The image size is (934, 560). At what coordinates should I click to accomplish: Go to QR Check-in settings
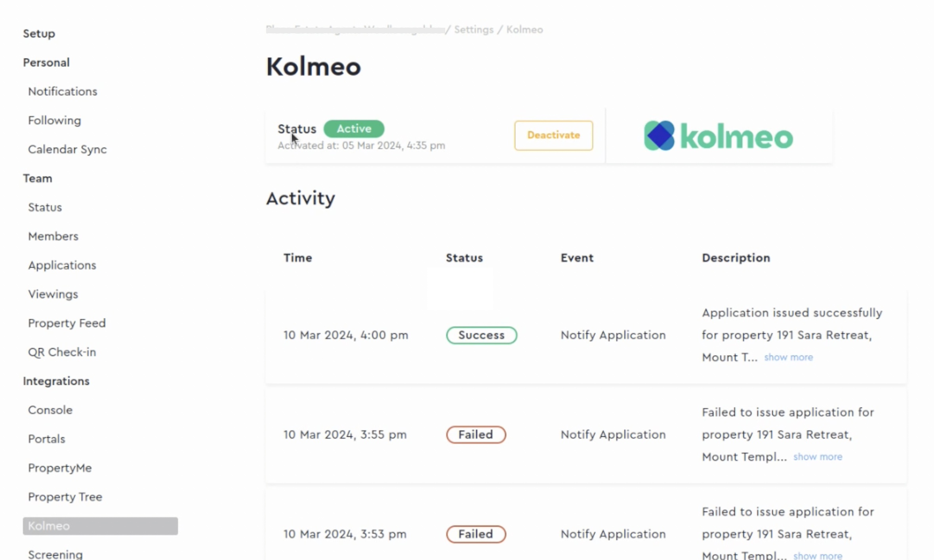coord(62,352)
